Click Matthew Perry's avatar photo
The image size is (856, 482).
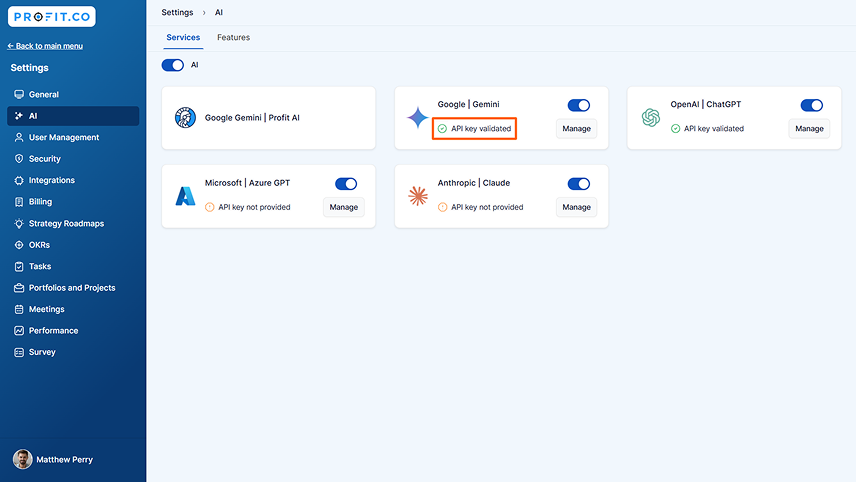(x=22, y=460)
